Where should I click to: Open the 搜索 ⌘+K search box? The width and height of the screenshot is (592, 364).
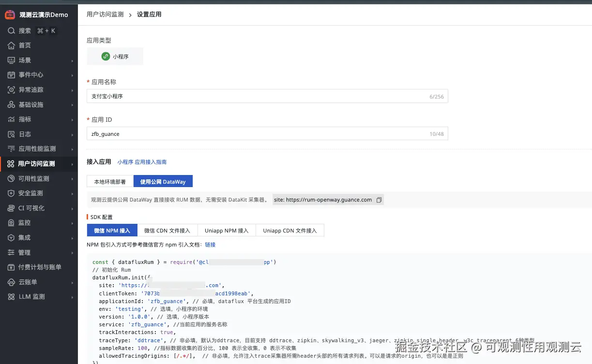click(39, 31)
